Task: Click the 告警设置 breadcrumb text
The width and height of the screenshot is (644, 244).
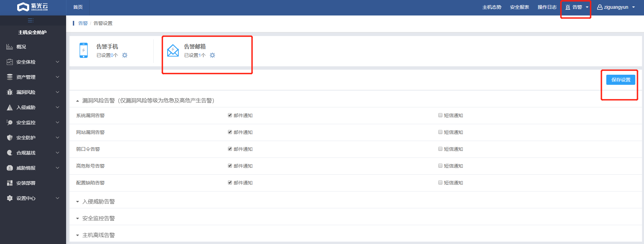Action: [103, 23]
